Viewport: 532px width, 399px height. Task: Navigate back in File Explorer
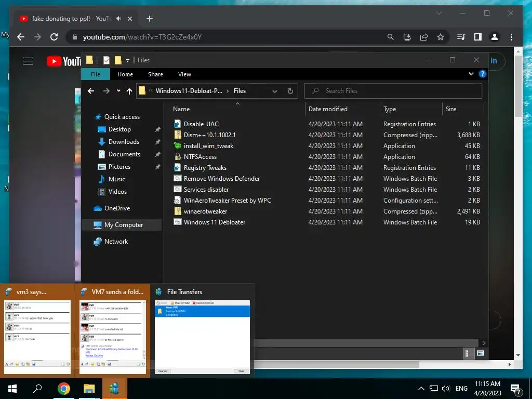tap(90, 91)
